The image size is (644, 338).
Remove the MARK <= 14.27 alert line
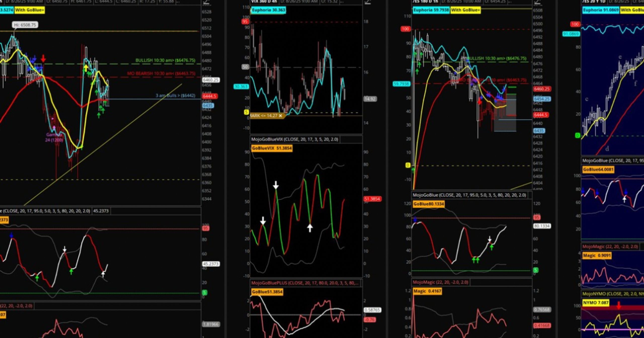(280, 116)
